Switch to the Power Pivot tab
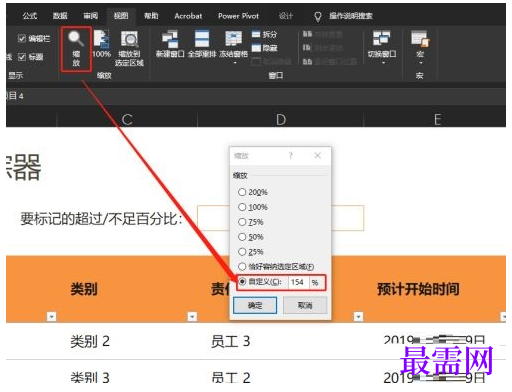512x392 pixels. (x=238, y=16)
